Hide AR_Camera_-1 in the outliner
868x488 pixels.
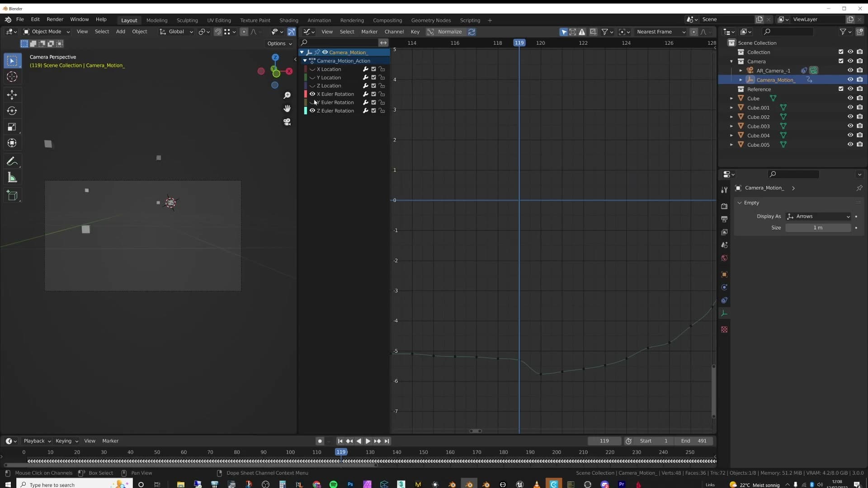coord(850,70)
